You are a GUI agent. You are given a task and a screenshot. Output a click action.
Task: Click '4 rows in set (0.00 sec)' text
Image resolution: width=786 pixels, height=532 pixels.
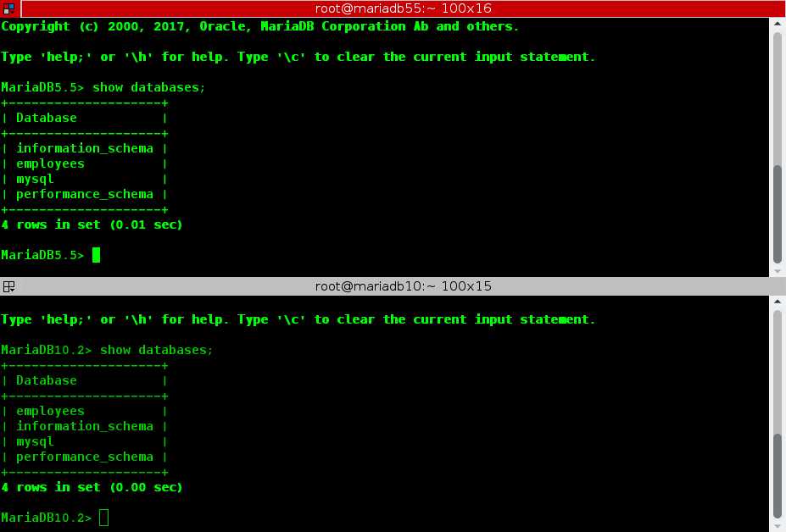point(92,487)
